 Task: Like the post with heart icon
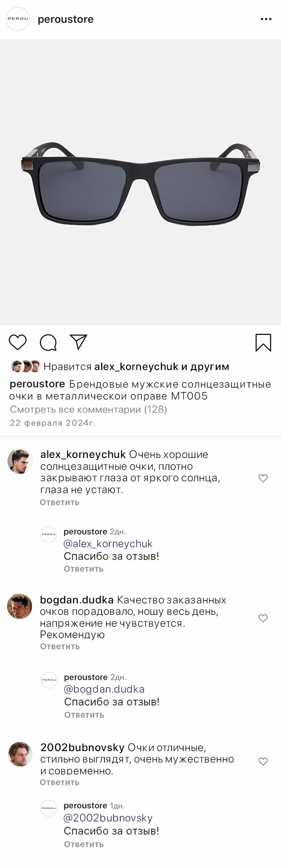18,342
